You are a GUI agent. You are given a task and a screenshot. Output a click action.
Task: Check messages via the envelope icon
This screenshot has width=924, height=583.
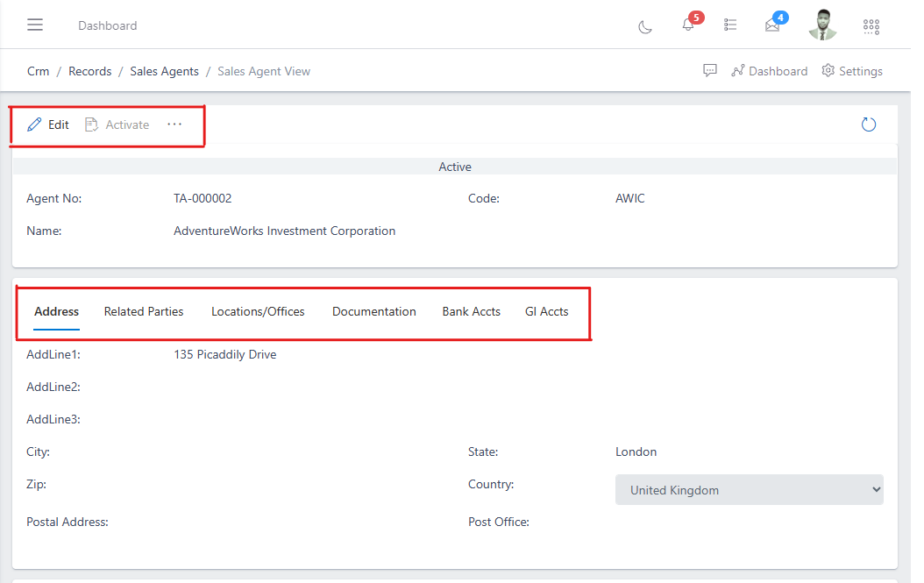coord(772,25)
